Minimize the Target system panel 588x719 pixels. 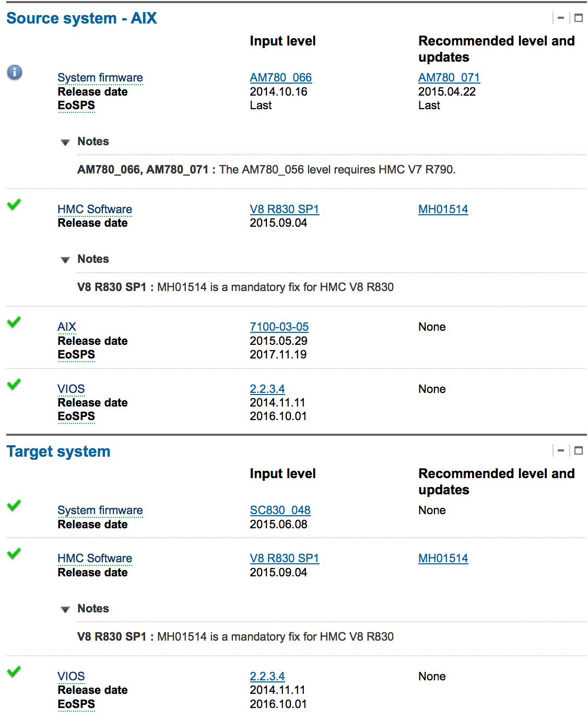click(x=561, y=450)
